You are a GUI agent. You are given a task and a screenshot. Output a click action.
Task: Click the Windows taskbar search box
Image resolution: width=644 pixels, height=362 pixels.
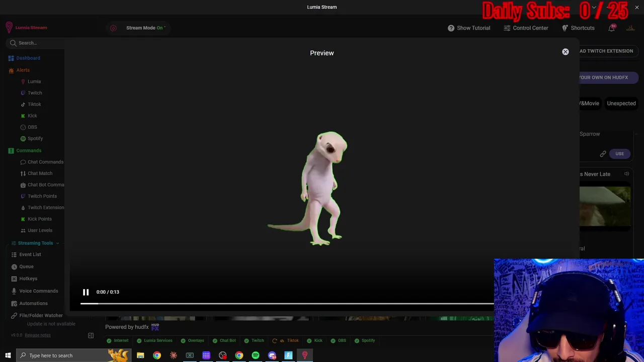coord(73,355)
